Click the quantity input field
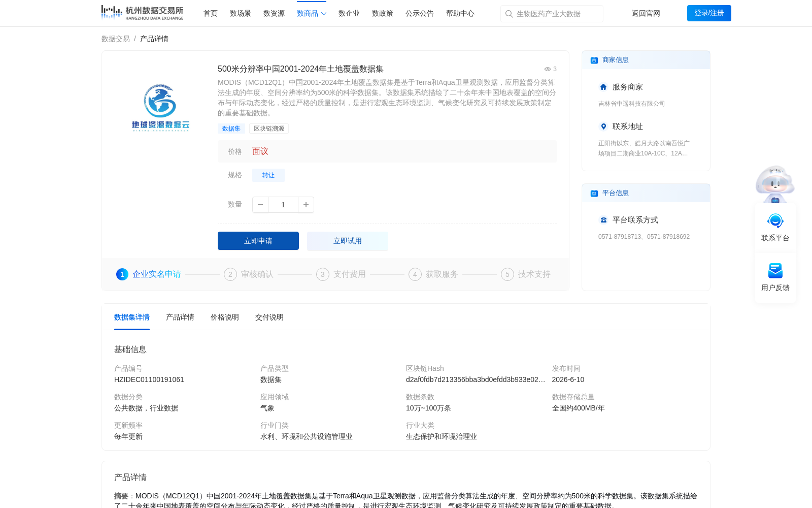 click(283, 205)
